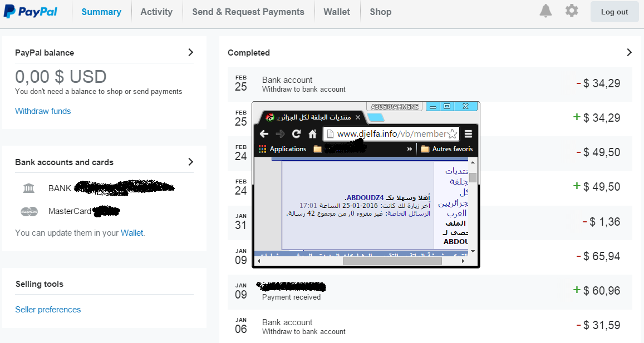644x343 pixels.
Task: Click the MasterCard logo icon
Action: pos(29,211)
